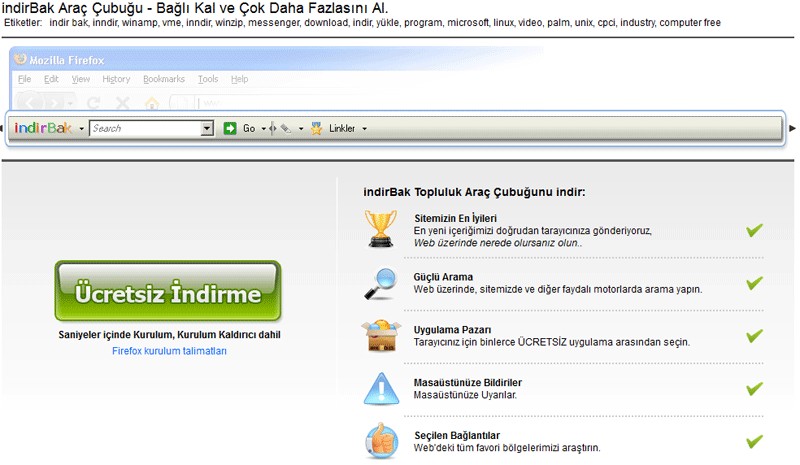Open the Firefox kurulum talimatları link
Image resolution: width=800 pixels, height=465 pixels.
coord(169,351)
